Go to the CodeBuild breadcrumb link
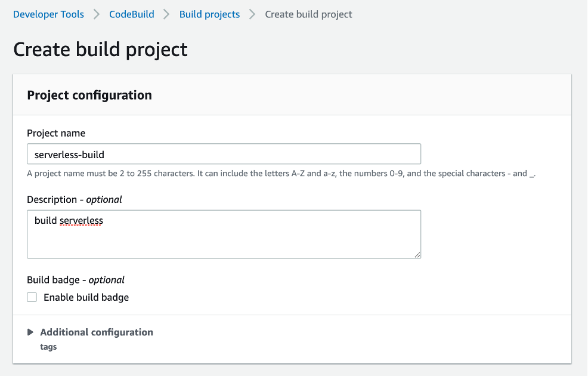The height and width of the screenshot is (376, 588). pyautogui.click(x=131, y=14)
